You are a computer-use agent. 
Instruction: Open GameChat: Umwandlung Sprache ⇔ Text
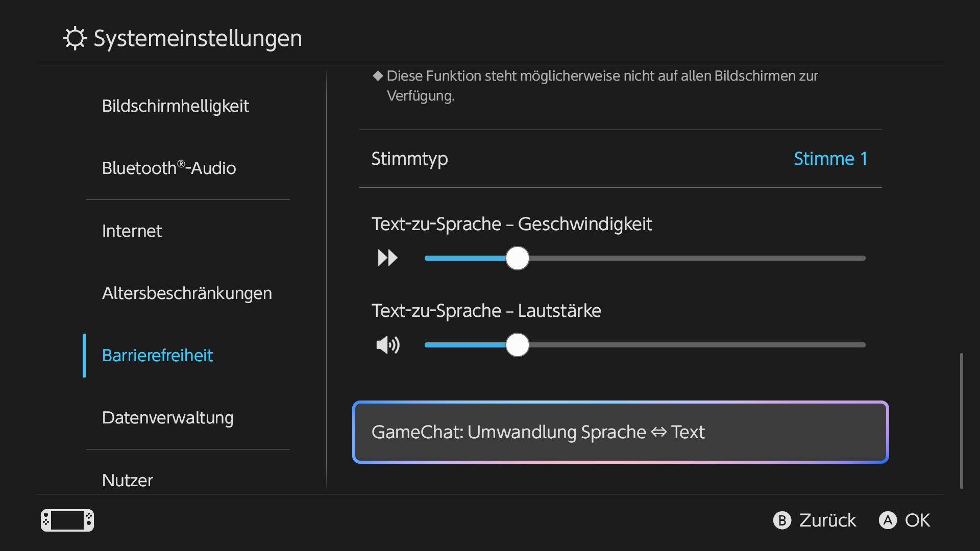click(620, 432)
